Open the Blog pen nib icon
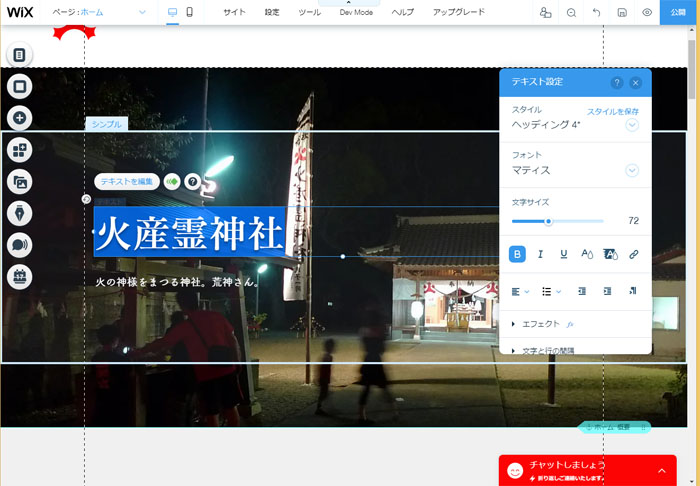Viewport: 700px width, 486px height. [19, 213]
